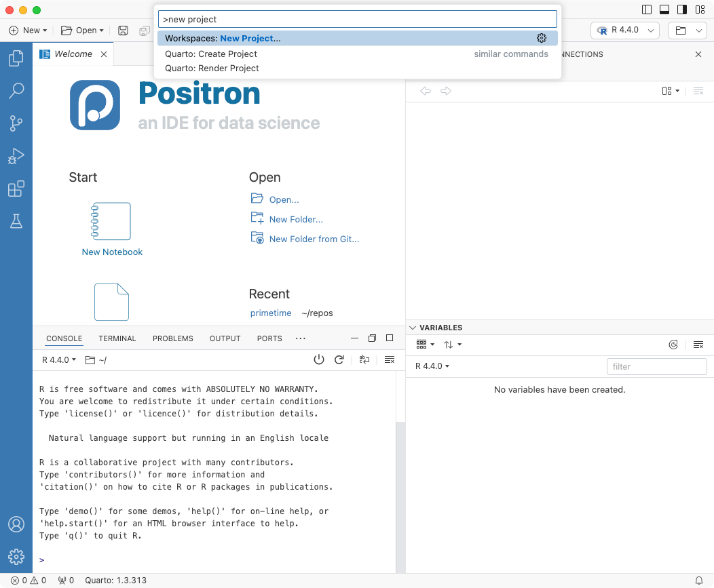
Task: Open the Run and Debug view
Action: pyautogui.click(x=16, y=155)
